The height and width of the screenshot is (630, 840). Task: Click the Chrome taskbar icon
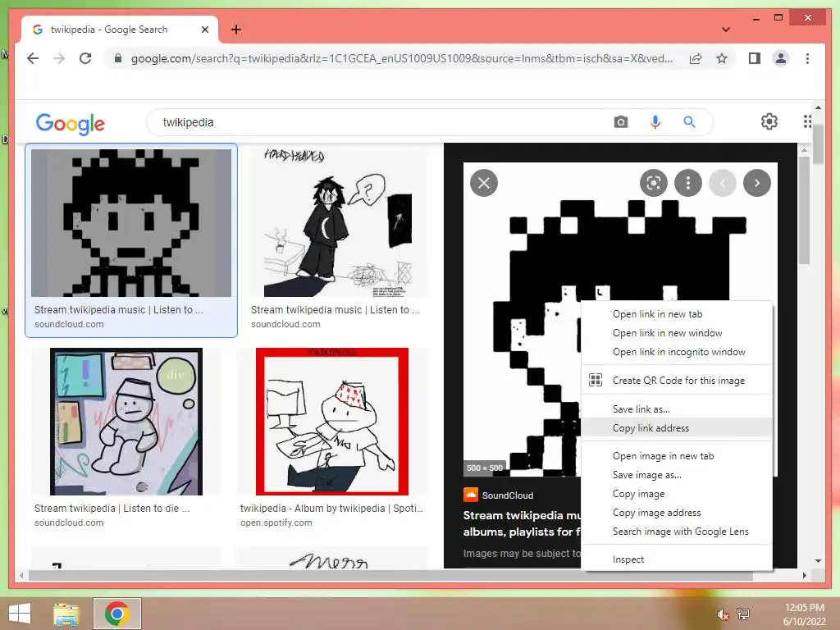pyautogui.click(x=116, y=614)
